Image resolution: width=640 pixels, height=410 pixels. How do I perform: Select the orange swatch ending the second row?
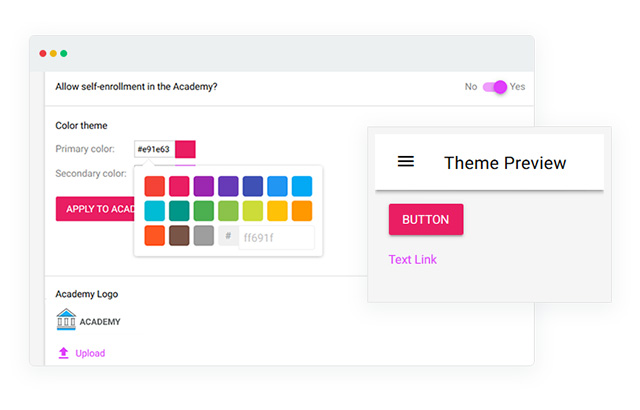(x=302, y=211)
